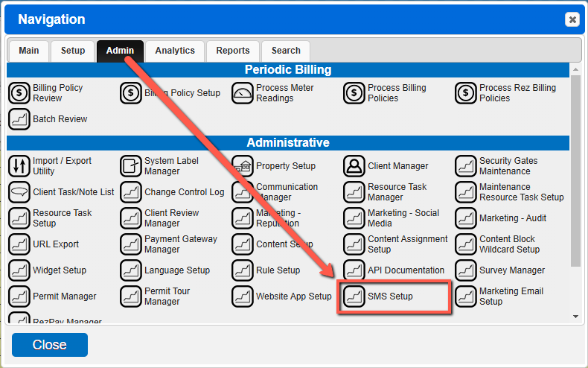Click the Marketing - Reputation link text
This screenshot has height=368, width=588.
click(278, 218)
